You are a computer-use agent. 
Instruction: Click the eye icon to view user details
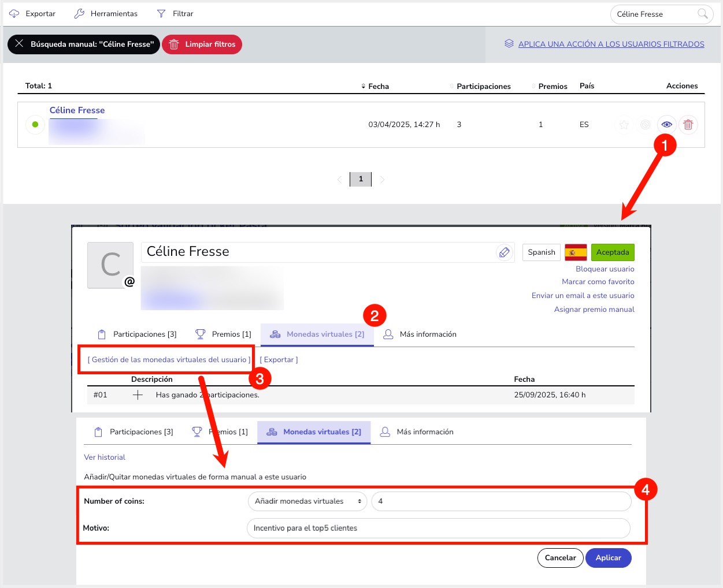point(666,125)
